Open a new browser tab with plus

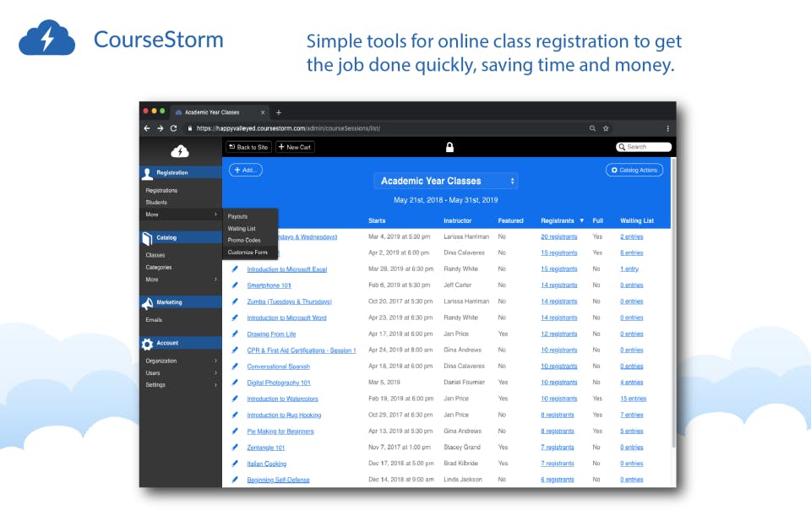coord(278,112)
